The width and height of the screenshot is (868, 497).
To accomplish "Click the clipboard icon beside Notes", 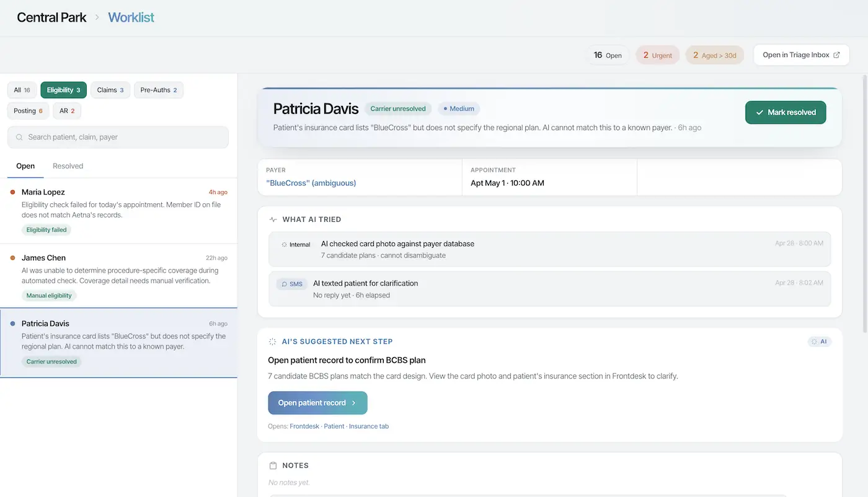I will coord(273,465).
